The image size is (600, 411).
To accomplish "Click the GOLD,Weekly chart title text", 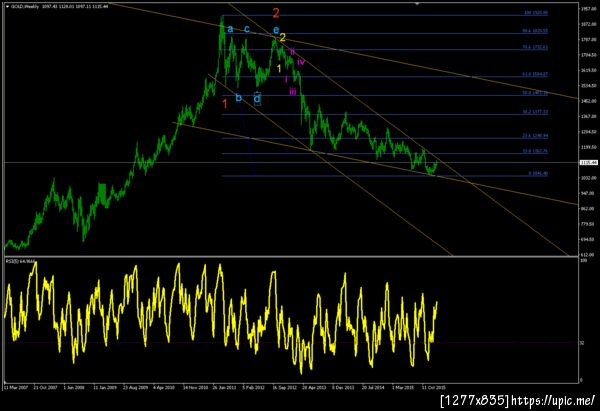I will coord(24,7).
